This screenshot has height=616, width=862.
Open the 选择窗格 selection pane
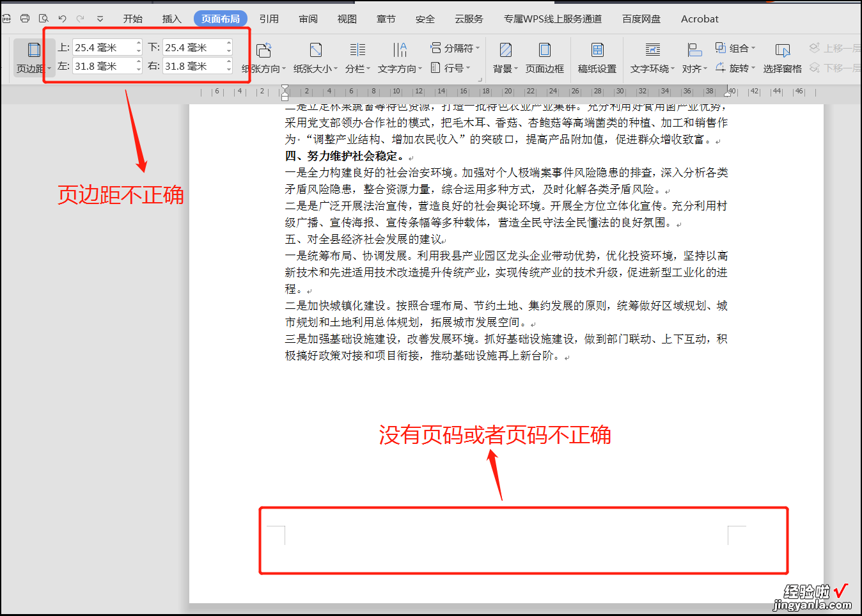tap(782, 58)
